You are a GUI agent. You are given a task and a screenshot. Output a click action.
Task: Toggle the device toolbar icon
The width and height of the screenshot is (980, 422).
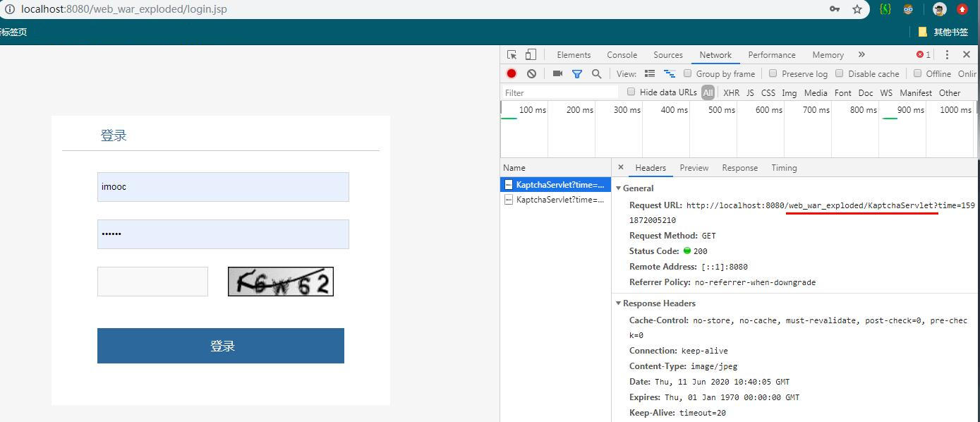531,54
